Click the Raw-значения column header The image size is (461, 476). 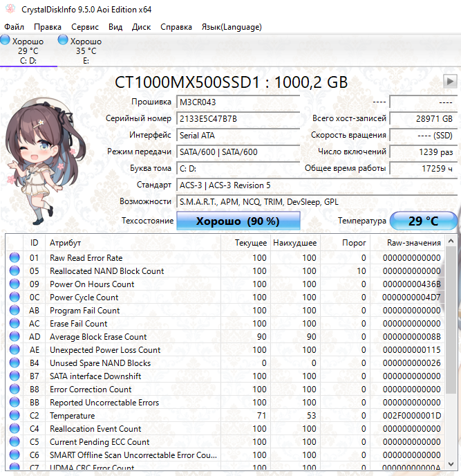(x=407, y=243)
